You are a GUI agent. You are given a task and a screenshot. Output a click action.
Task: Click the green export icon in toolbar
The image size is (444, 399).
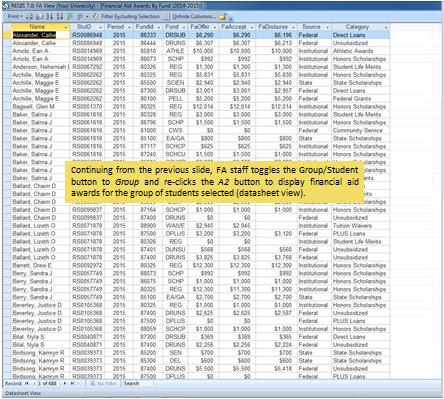coord(70,16)
